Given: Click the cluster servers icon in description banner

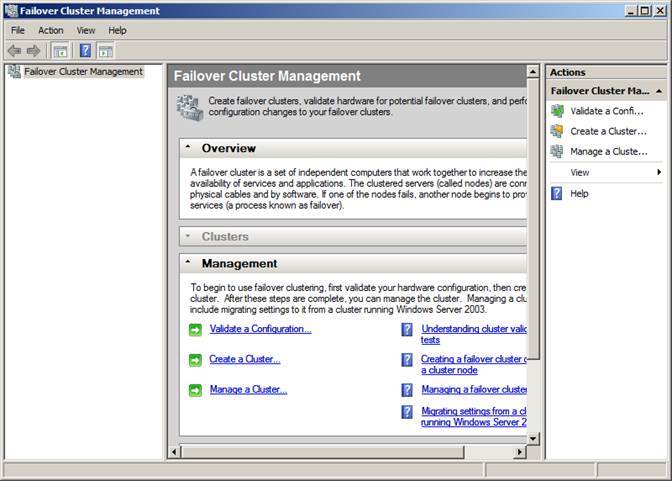Looking at the screenshot, I should coord(190,108).
